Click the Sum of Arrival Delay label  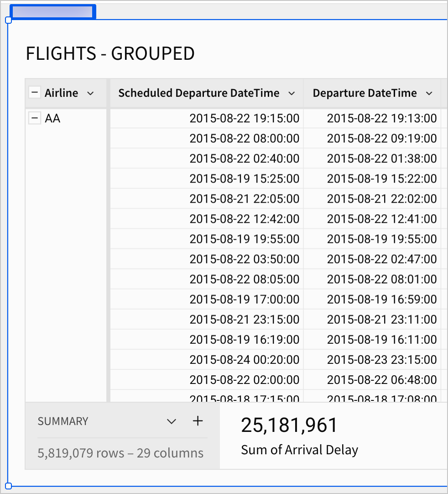pyautogui.click(x=299, y=450)
